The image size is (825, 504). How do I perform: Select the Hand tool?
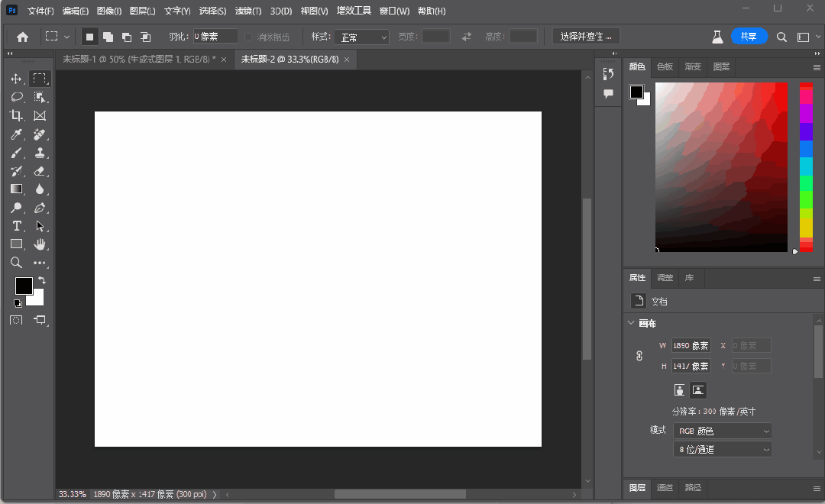tap(40, 244)
